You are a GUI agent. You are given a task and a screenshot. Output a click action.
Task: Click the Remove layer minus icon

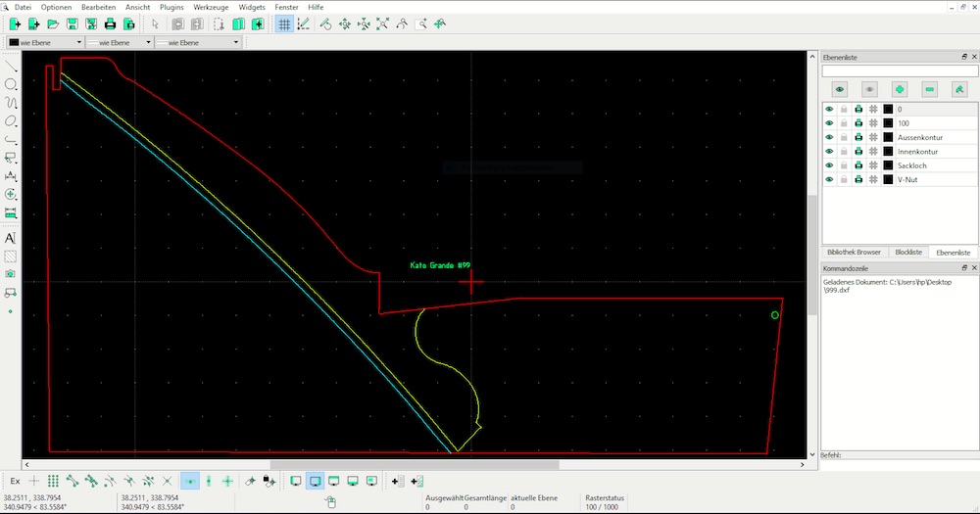coord(930,89)
